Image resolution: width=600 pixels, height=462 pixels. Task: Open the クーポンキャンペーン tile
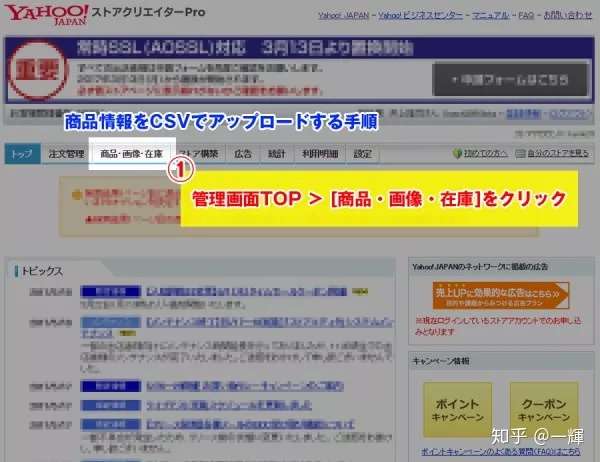pos(544,409)
